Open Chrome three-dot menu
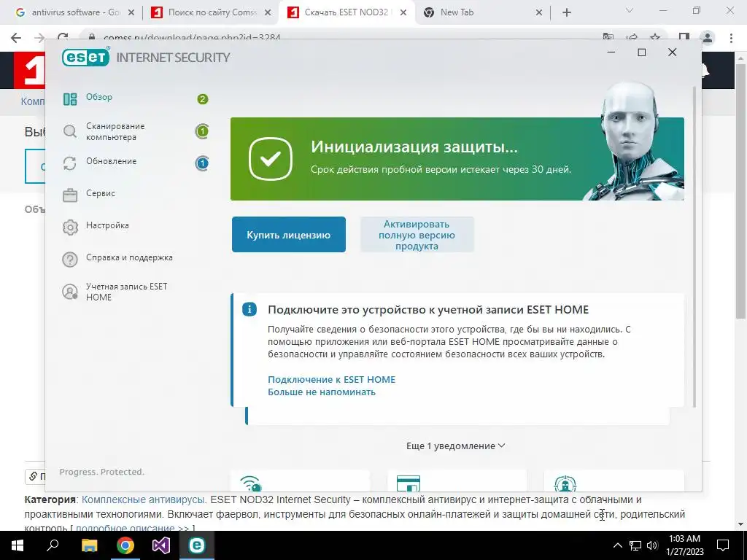Screen dimensions: 747x560 [731, 38]
